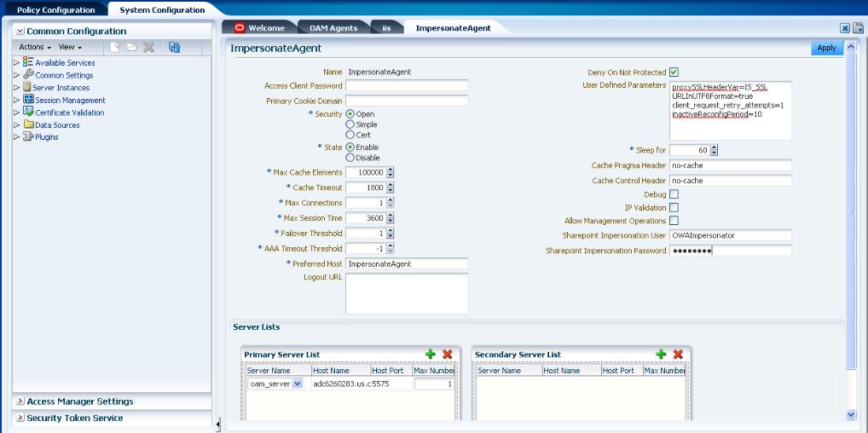This screenshot has width=868, height=433.
Task: Click the Apply button
Action: pos(826,48)
